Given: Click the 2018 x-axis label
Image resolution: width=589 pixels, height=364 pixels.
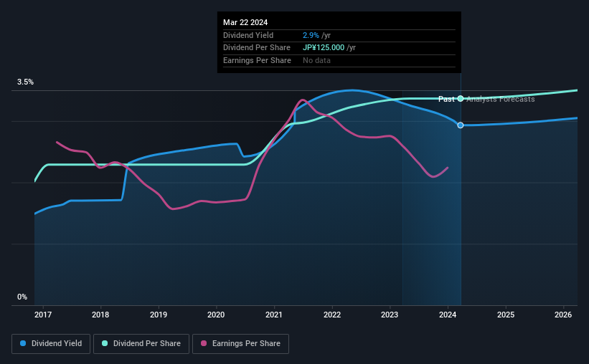Looking at the screenshot, I should click(x=100, y=315).
